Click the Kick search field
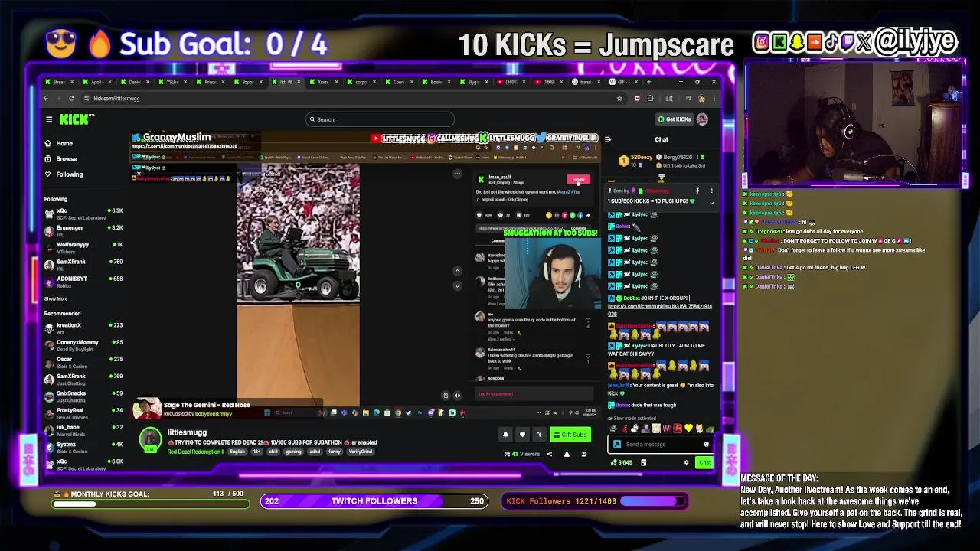Image resolution: width=980 pixels, height=551 pixels. pyautogui.click(x=381, y=119)
